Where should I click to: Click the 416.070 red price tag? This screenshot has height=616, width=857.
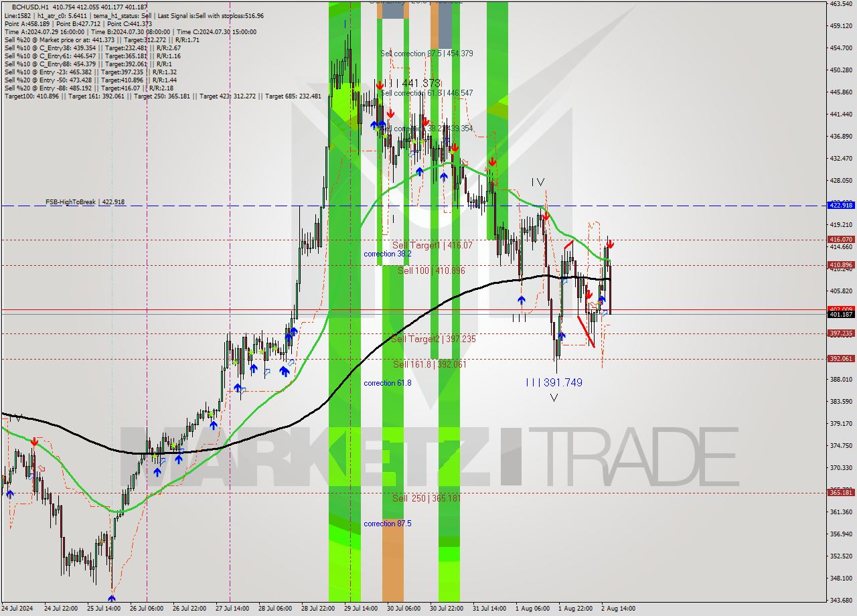click(841, 239)
